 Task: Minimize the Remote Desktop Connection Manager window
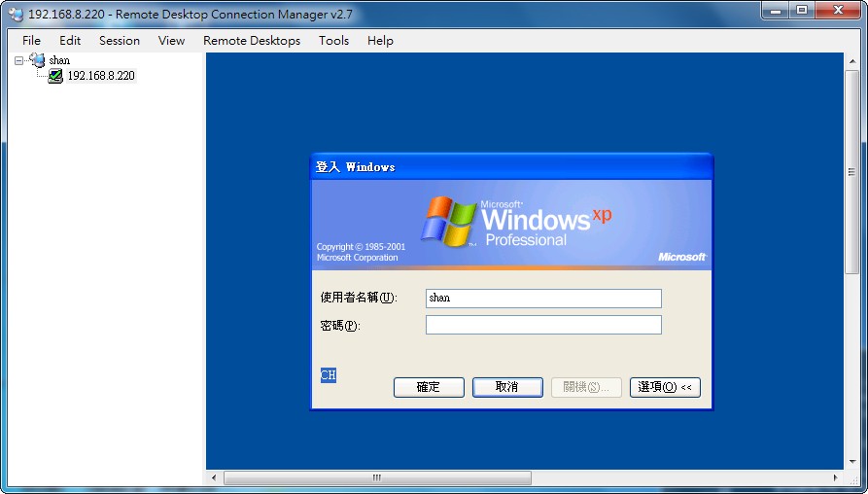point(777,10)
